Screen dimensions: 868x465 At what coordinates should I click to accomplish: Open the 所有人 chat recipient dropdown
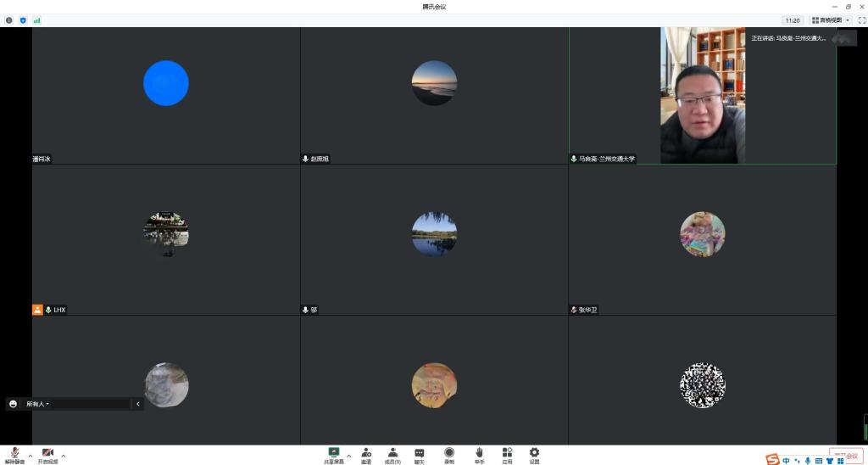point(38,405)
